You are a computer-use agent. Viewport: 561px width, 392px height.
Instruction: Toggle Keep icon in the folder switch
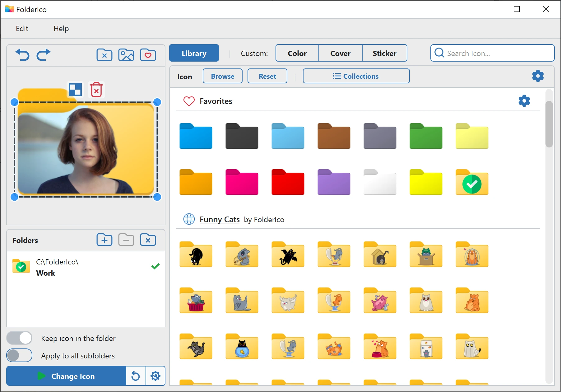click(x=19, y=338)
